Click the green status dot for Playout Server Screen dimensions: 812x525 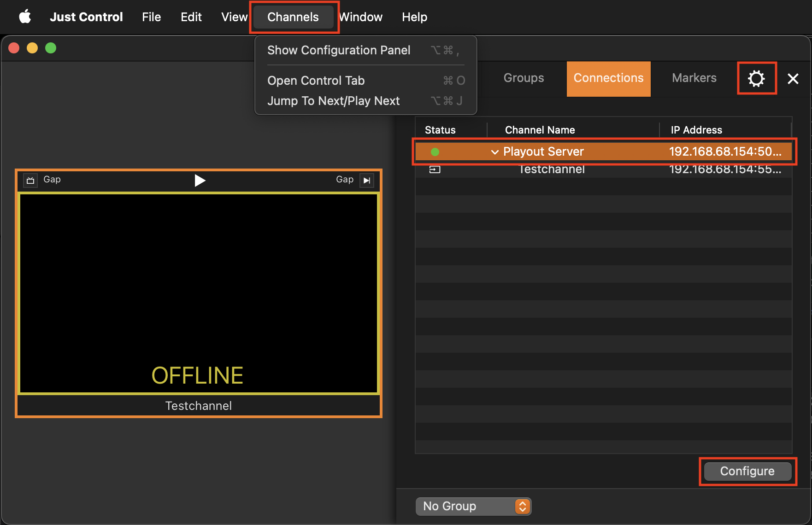[435, 152]
